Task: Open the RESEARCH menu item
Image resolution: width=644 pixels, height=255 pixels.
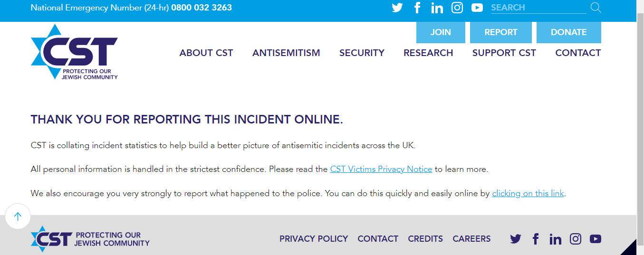Action: (428, 53)
